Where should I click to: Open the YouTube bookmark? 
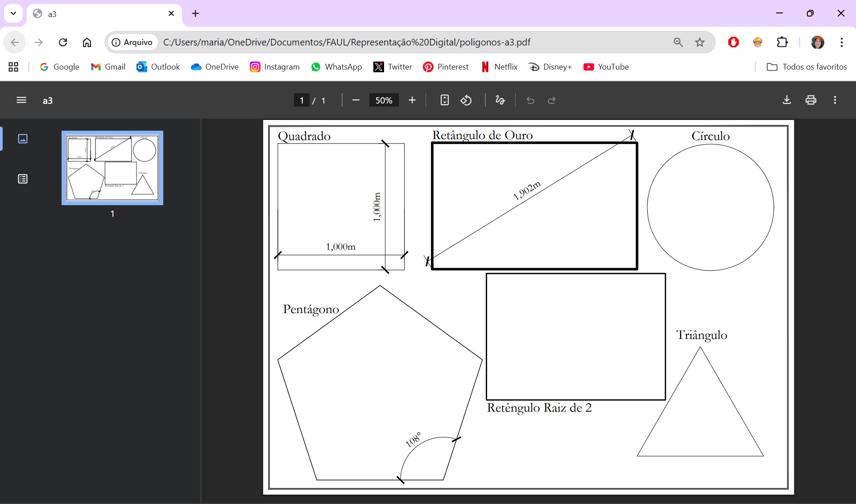point(606,67)
